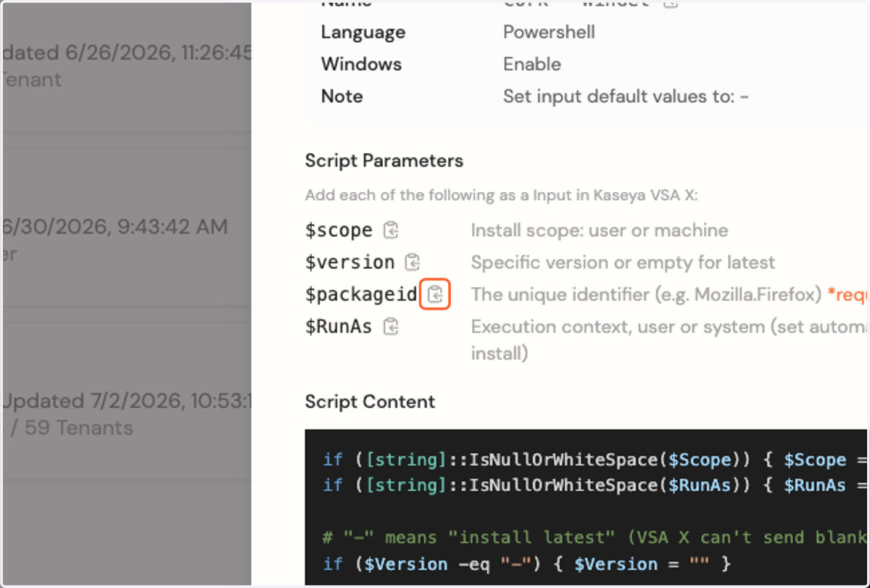The image size is (870, 588).
Task: Click the Powershell language value
Action: coord(549,32)
